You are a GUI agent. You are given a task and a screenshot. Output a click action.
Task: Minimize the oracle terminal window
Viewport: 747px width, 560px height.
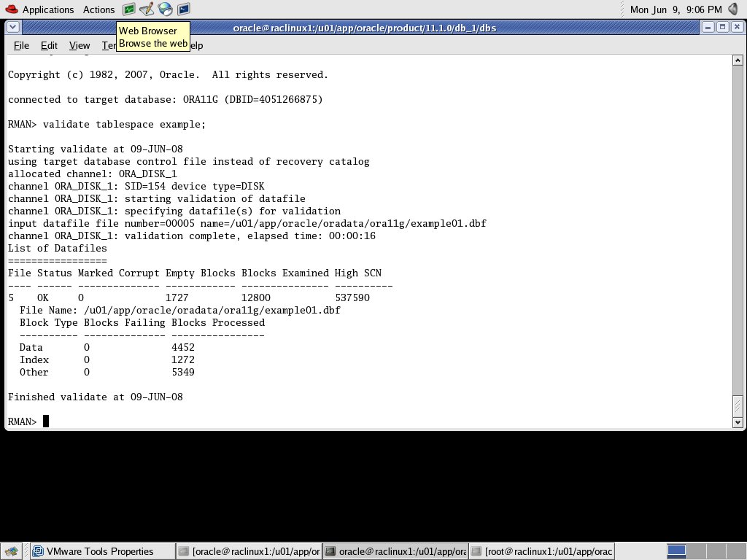pos(708,27)
